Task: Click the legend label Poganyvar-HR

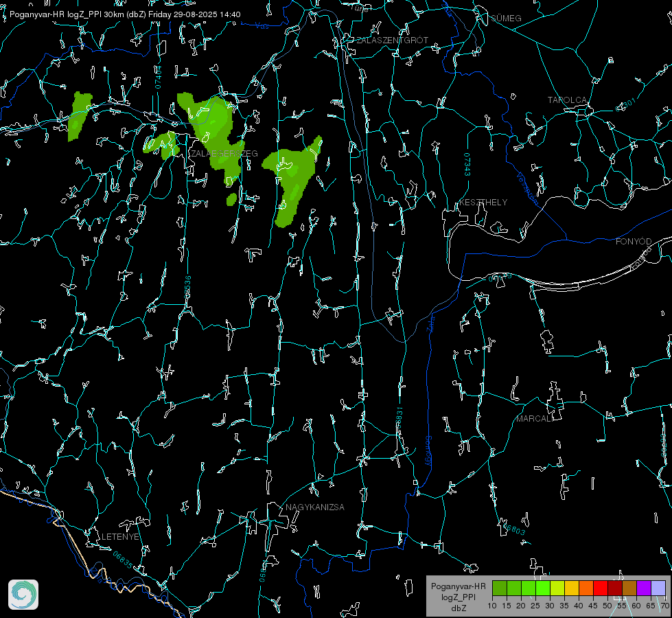Action: point(458,586)
